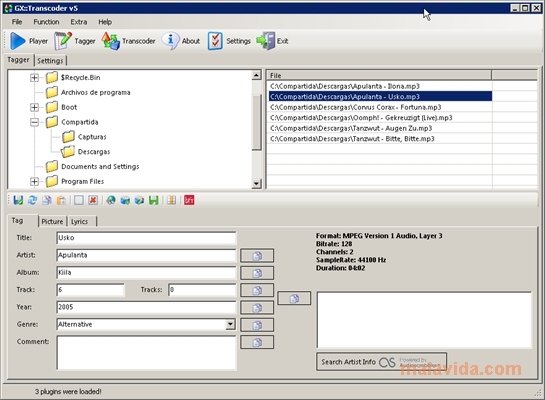
Task: Click into the Tracks total field
Action: pyautogui.click(x=202, y=290)
